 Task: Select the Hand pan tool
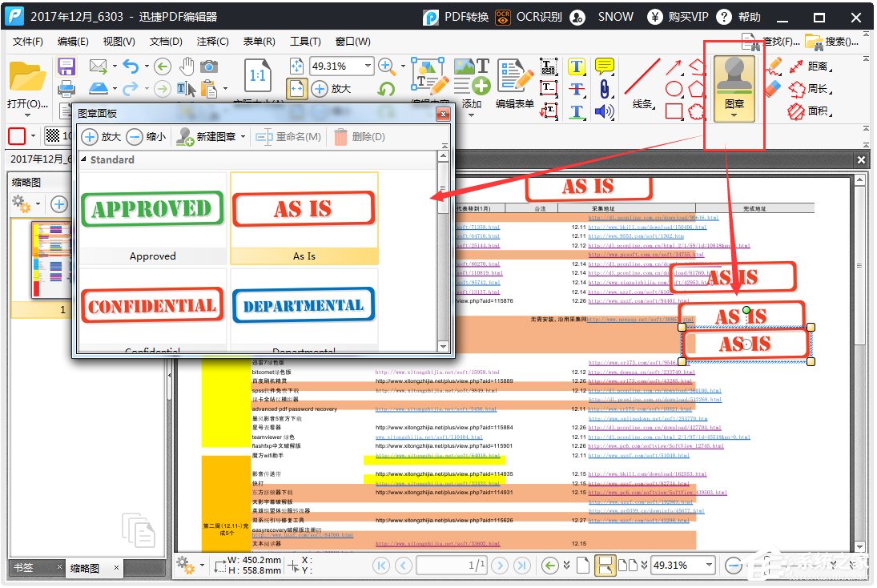[186, 66]
